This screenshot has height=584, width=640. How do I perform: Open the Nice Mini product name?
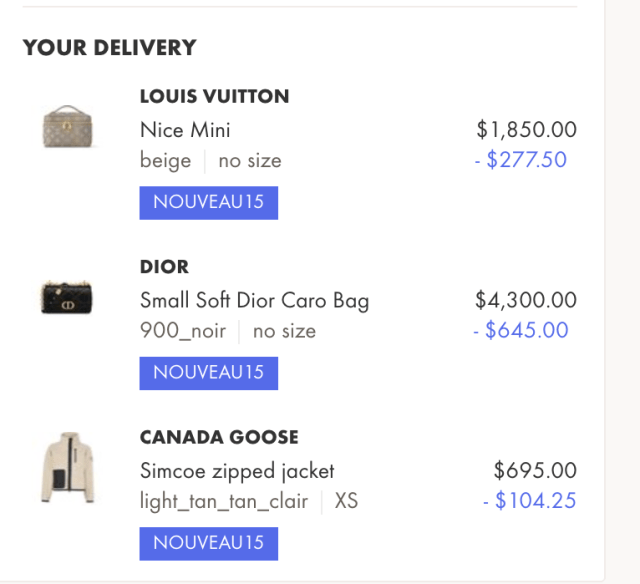pyautogui.click(x=185, y=130)
